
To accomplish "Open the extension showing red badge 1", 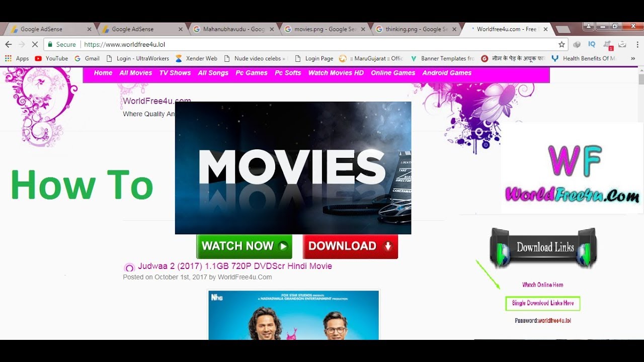I will coord(607,45).
